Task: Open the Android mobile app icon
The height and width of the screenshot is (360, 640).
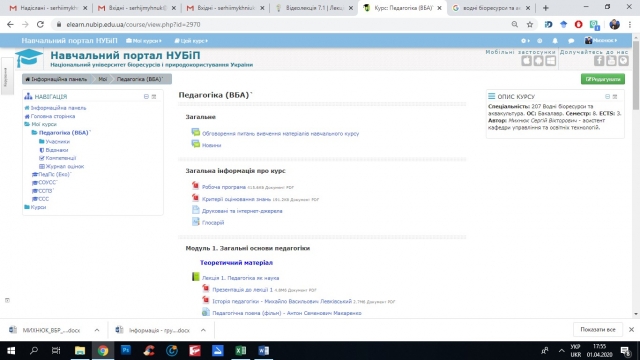Action: tap(538, 61)
